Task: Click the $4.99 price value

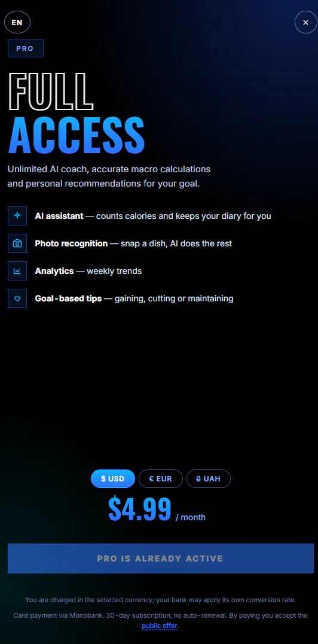Action: click(139, 509)
